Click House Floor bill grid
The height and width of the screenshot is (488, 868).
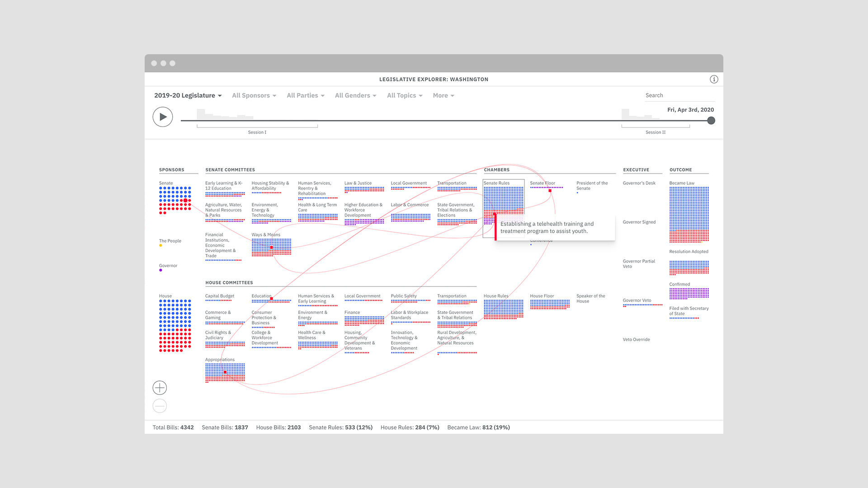pyautogui.click(x=549, y=305)
